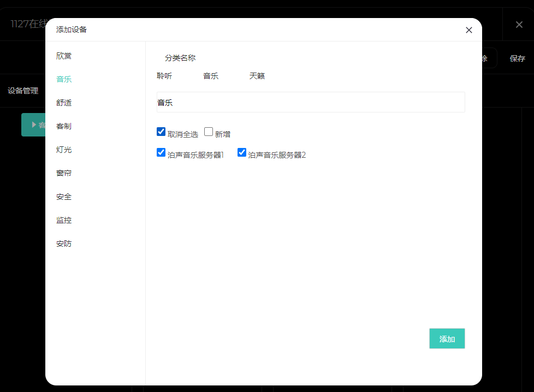Choose 窗帘 in the left list
Screen dimensions: 534x392
tap(64, 174)
